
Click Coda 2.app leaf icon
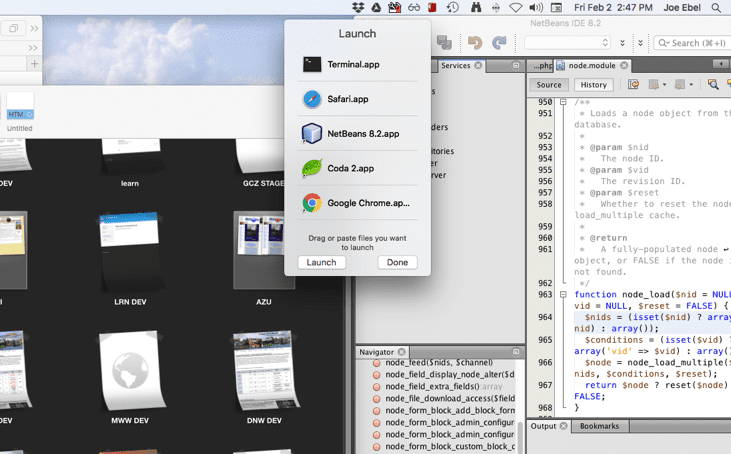click(312, 168)
